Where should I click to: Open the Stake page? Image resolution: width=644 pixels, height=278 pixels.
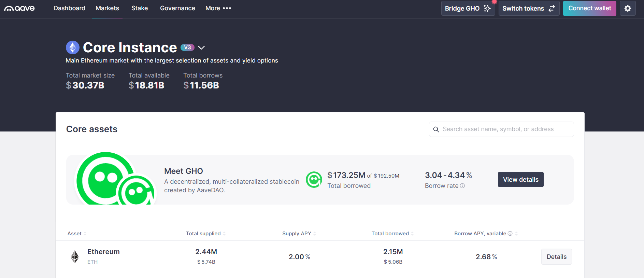pyautogui.click(x=140, y=8)
